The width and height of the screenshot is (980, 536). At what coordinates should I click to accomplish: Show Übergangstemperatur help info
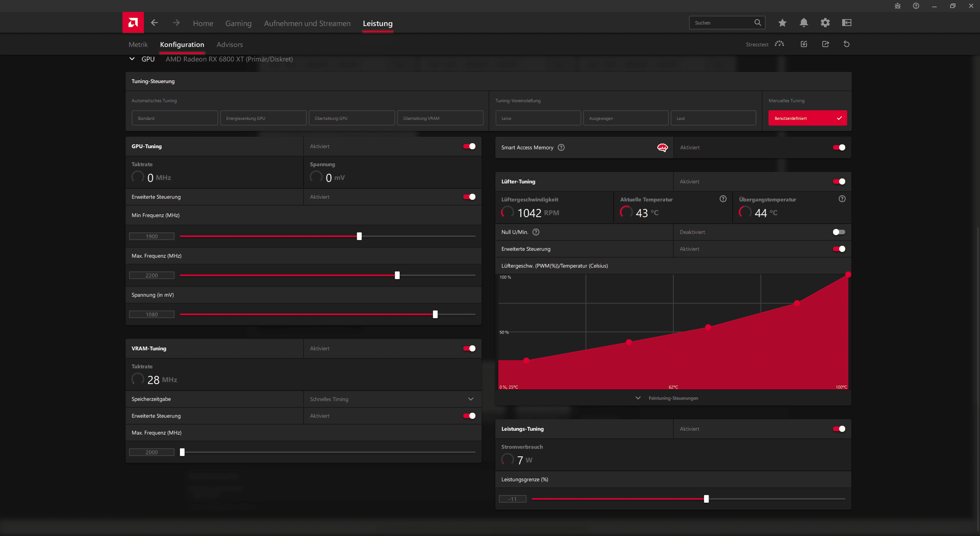842,199
